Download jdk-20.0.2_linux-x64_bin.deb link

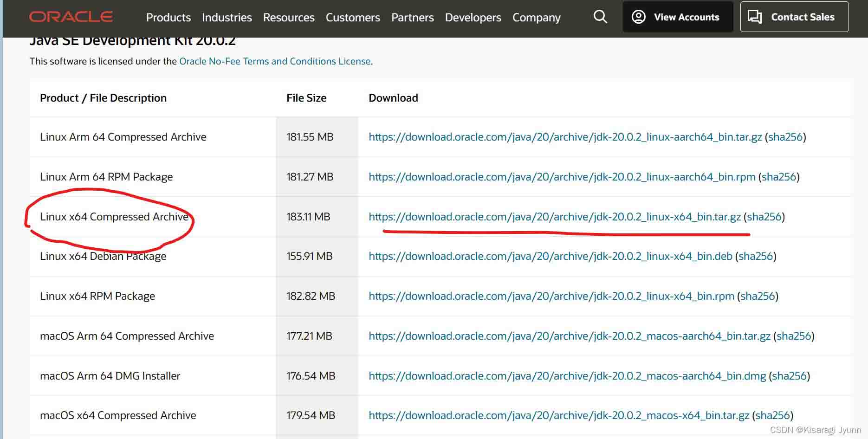[x=551, y=256]
